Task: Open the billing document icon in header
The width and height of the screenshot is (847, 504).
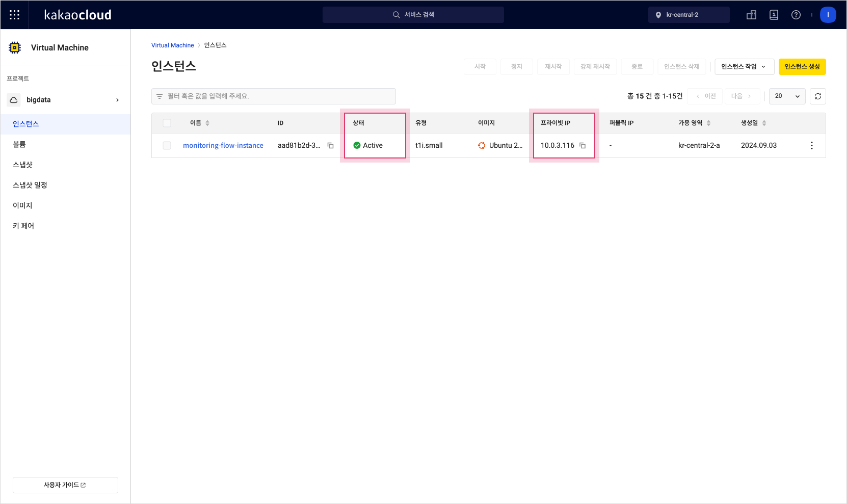Action: pyautogui.click(x=774, y=15)
